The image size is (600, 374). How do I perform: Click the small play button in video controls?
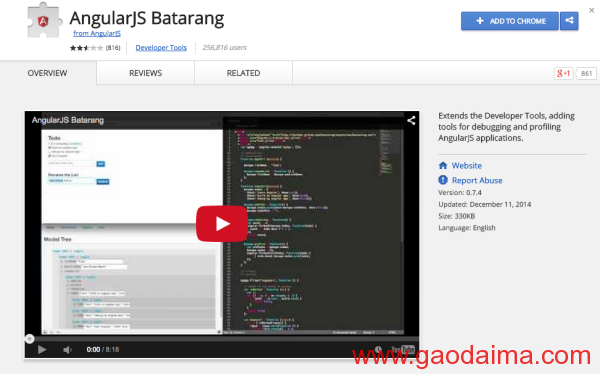coord(42,350)
